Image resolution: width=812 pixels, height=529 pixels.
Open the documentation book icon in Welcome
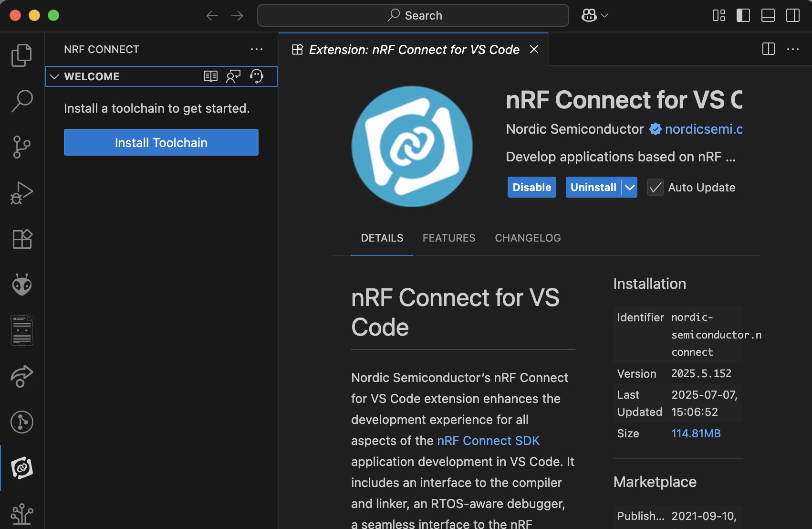[x=210, y=76]
